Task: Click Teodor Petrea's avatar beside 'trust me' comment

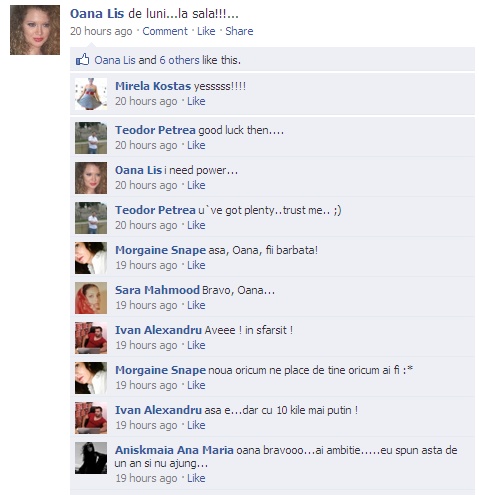Action: [91, 218]
